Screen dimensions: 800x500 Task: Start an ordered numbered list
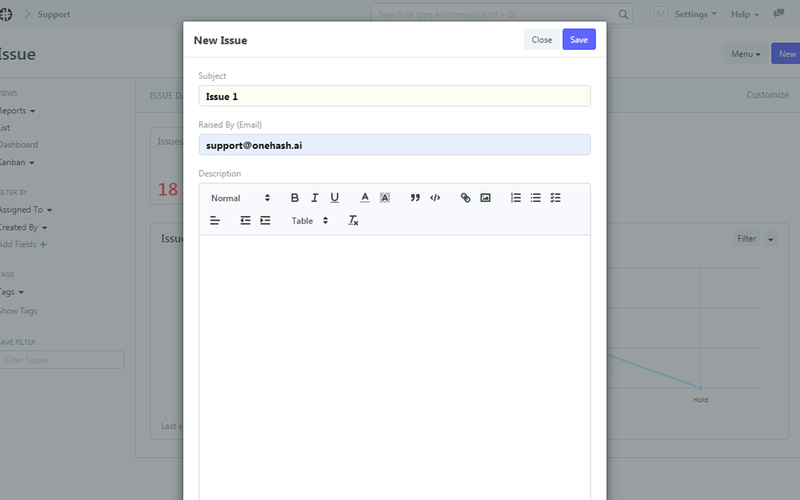(x=516, y=198)
